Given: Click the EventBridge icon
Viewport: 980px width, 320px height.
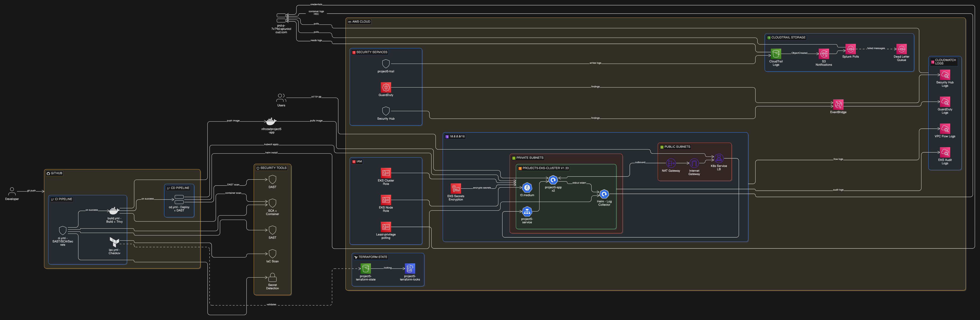Looking at the screenshot, I should pos(838,104).
